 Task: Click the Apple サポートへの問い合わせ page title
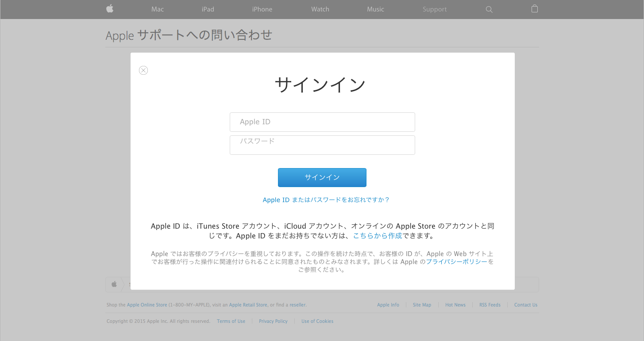[x=189, y=35]
